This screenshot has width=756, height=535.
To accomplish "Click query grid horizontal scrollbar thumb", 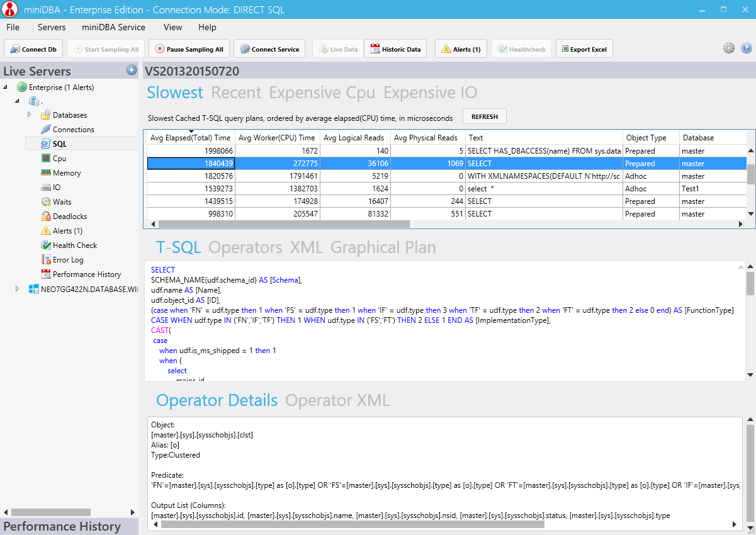I will point(284,224).
